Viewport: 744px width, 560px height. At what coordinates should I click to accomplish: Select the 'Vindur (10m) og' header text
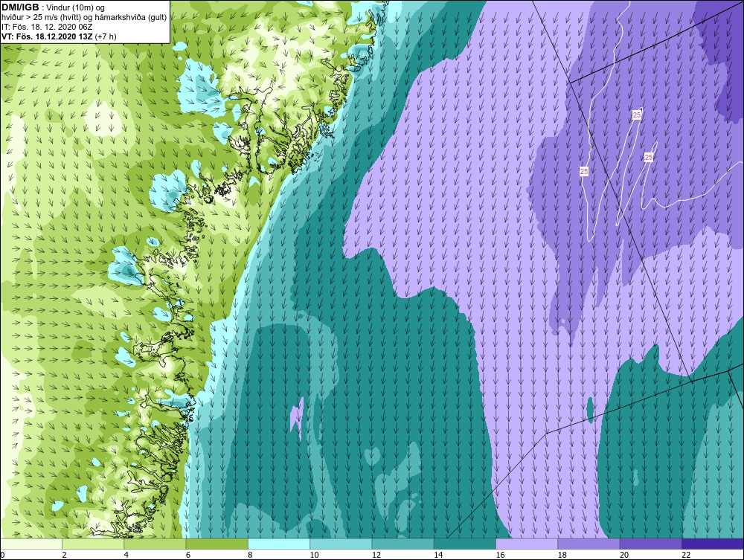pos(77,7)
